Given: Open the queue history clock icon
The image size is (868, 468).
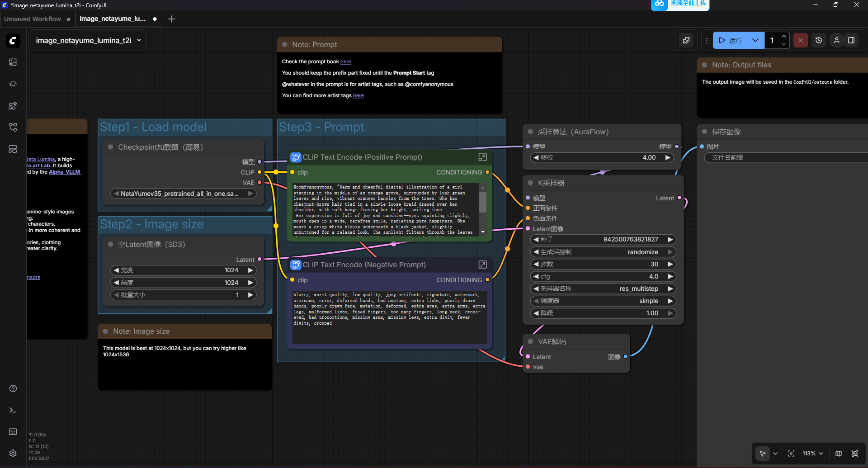Looking at the screenshot, I should point(818,40).
